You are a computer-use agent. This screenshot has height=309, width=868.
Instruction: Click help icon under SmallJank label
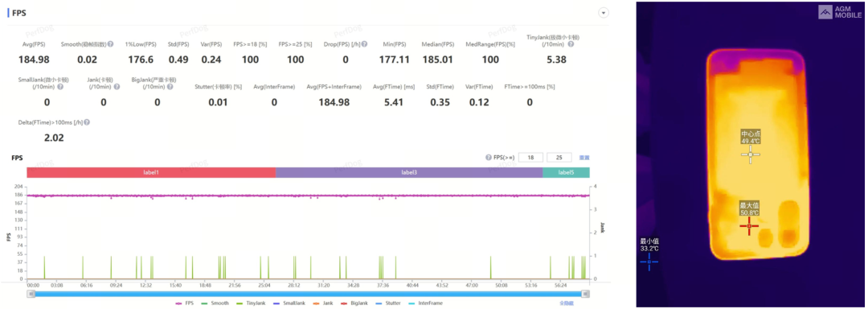[60, 87]
